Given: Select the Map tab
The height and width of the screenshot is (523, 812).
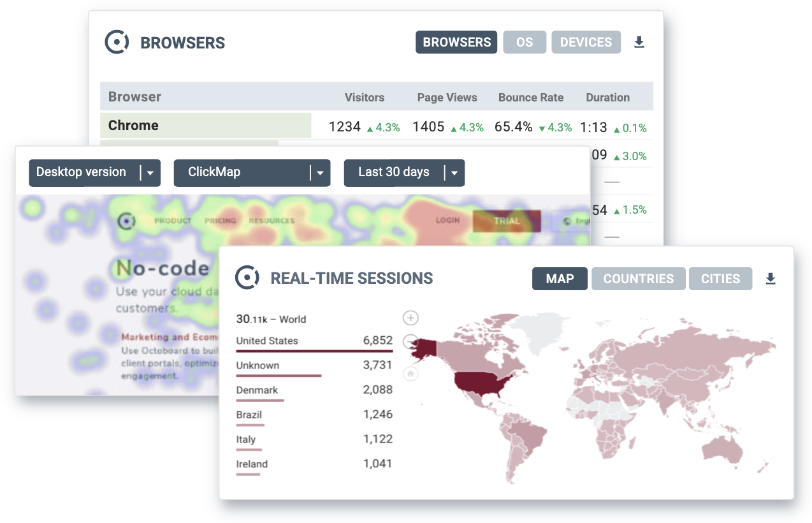Looking at the screenshot, I should click(x=560, y=279).
